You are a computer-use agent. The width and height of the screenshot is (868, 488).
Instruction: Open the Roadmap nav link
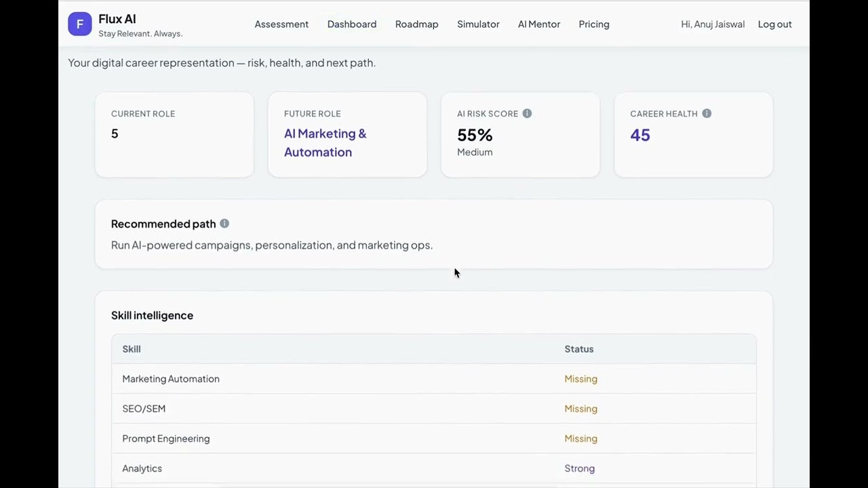(x=417, y=24)
